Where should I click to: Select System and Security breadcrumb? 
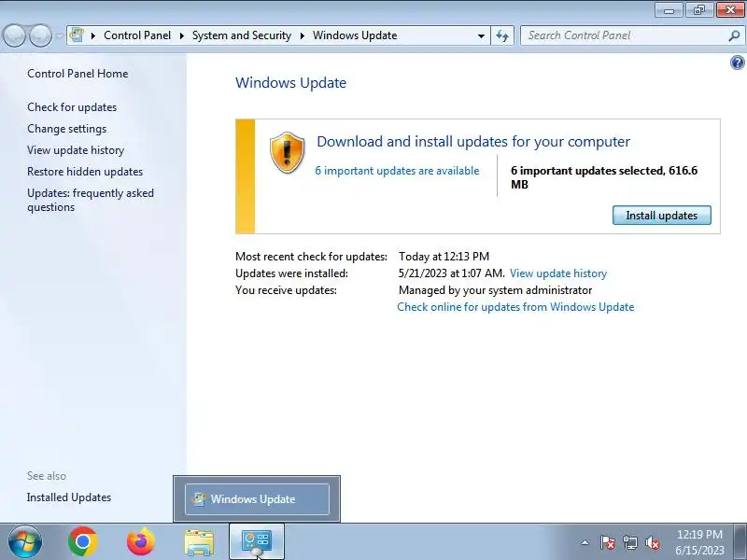[242, 35]
